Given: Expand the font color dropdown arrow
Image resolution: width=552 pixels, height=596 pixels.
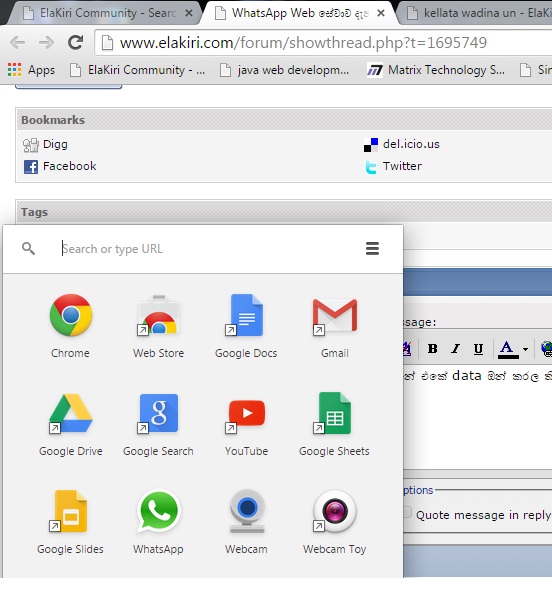Looking at the screenshot, I should pyautogui.click(x=525, y=349).
